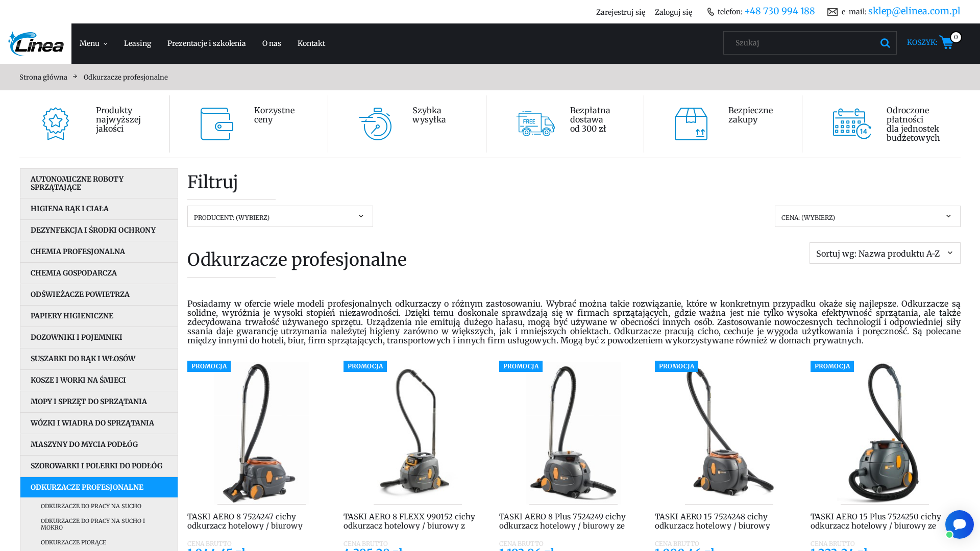This screenshot has height=551, width=980.
Task: Open TASKI AERO 15 Plus product image
Action: tap(885, 433)
